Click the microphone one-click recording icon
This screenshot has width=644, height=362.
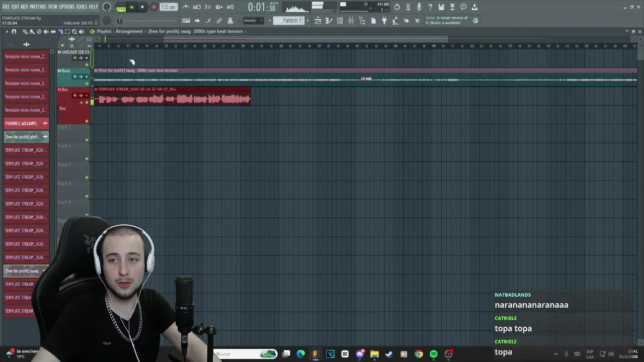tap(419, 7)
